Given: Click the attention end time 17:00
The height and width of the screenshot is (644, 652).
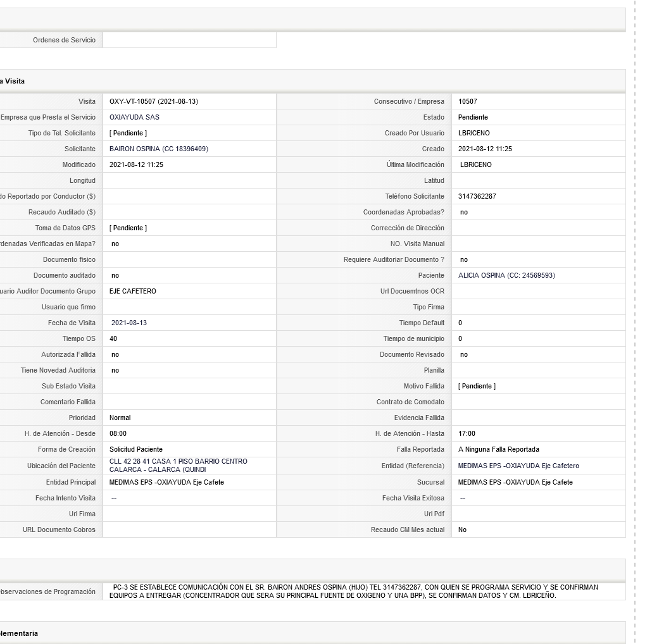Looking at the screenshot, I should pos(467,433).
